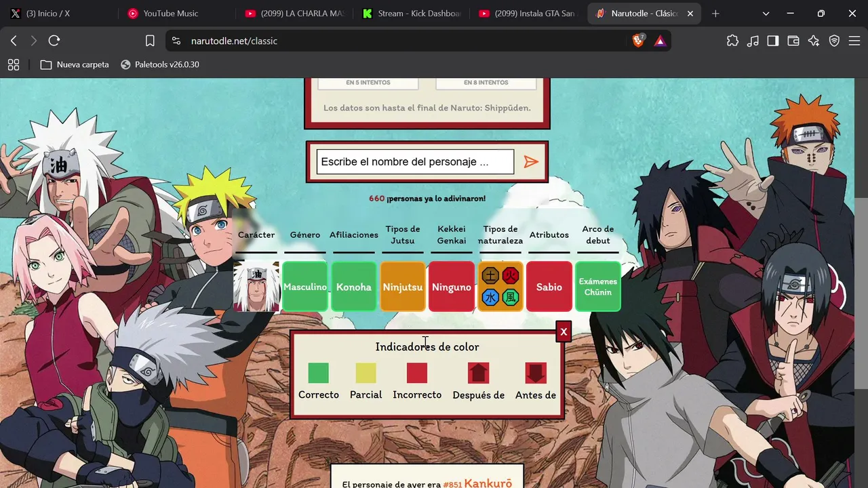Click the Después de up-arrow indicator
The width and height of the screenshot is (868, 488).
pos(478,373)
